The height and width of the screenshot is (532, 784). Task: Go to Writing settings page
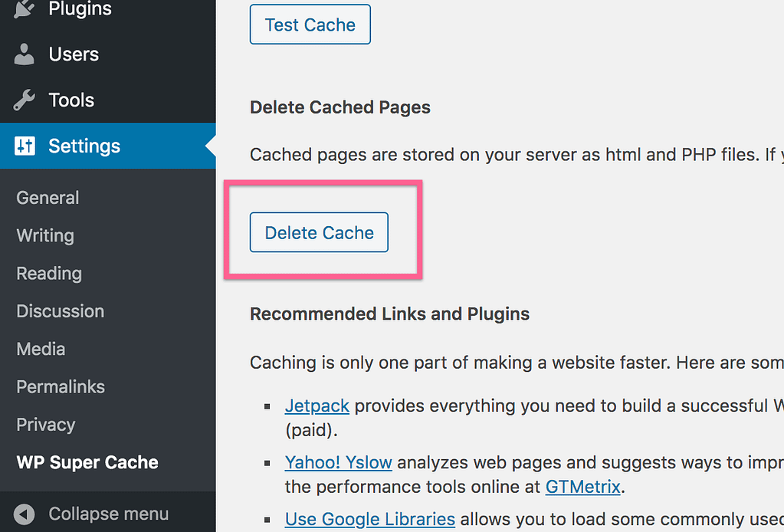point(45,235)
